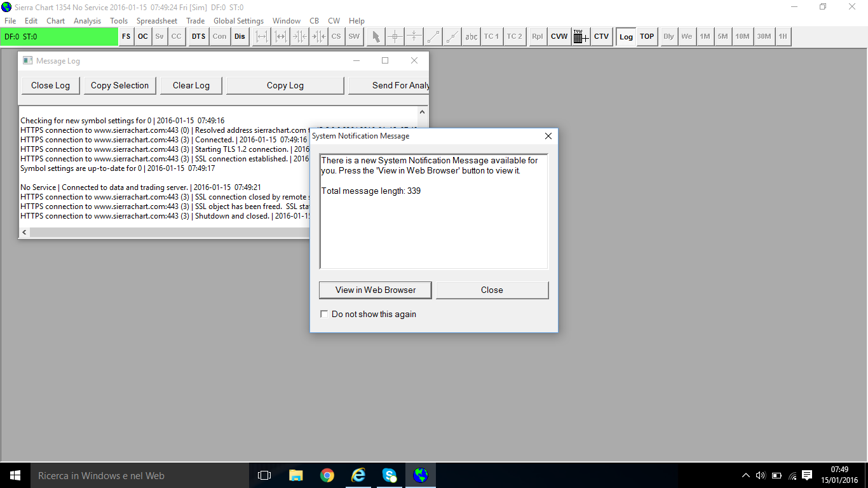
Task: Click the 1H timeframe button
Action: (x=783, y=36)
